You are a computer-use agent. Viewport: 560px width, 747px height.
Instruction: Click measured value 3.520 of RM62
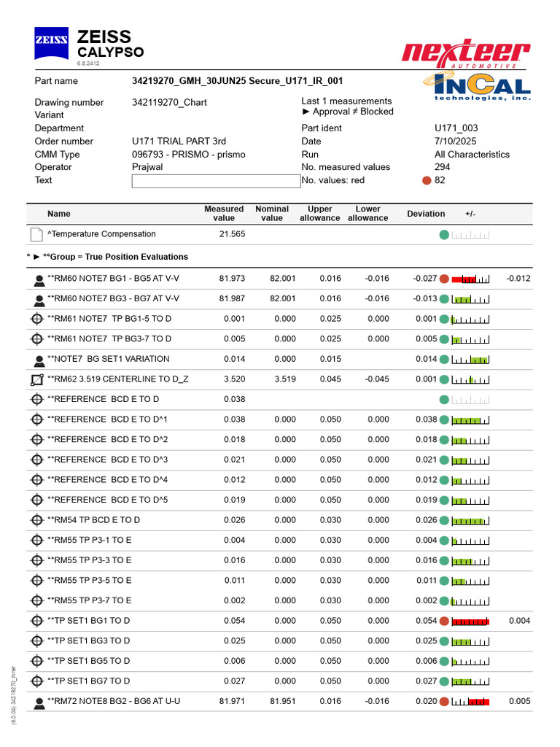click(x=235, y=379)
